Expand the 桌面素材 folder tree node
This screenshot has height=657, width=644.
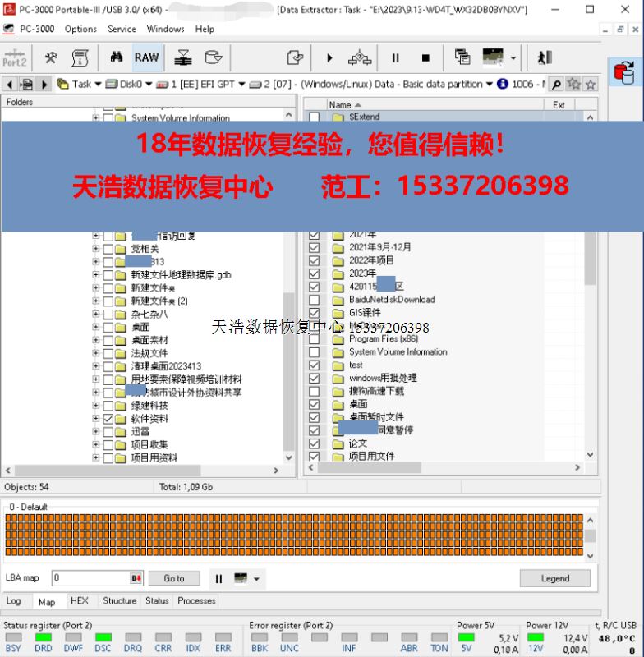click(96, 340)
